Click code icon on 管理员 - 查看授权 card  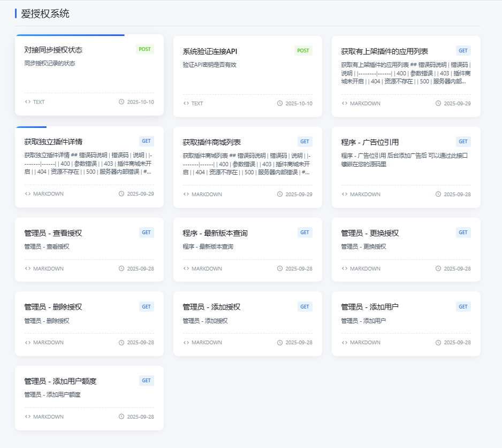click(27, 268)
